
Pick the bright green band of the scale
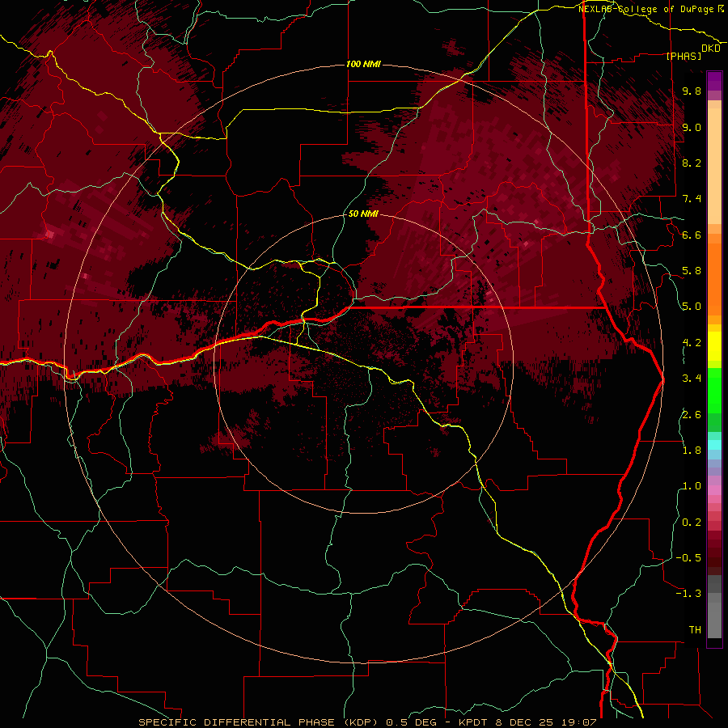pyautogui.click(x=714, y=391)
